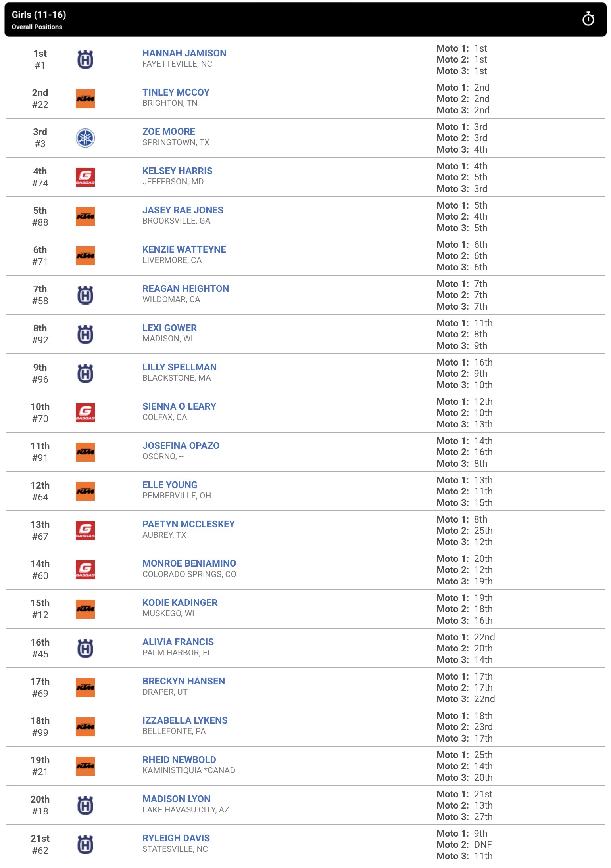611x868 pixels.
Task: Click GasGas logo beside Sienna O Leary
Action: click(85, 413)
